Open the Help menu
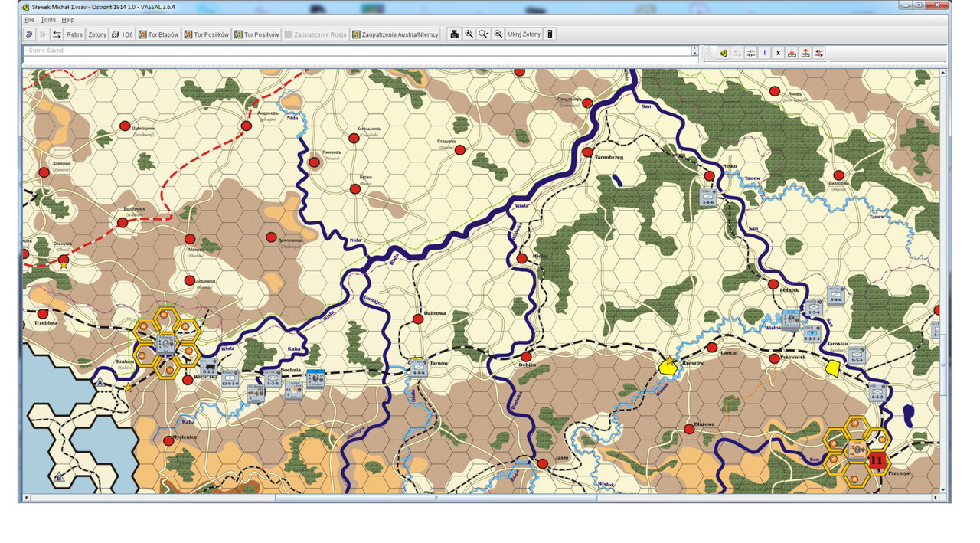Viewport: 980px width, 543px height. [68, 19]
